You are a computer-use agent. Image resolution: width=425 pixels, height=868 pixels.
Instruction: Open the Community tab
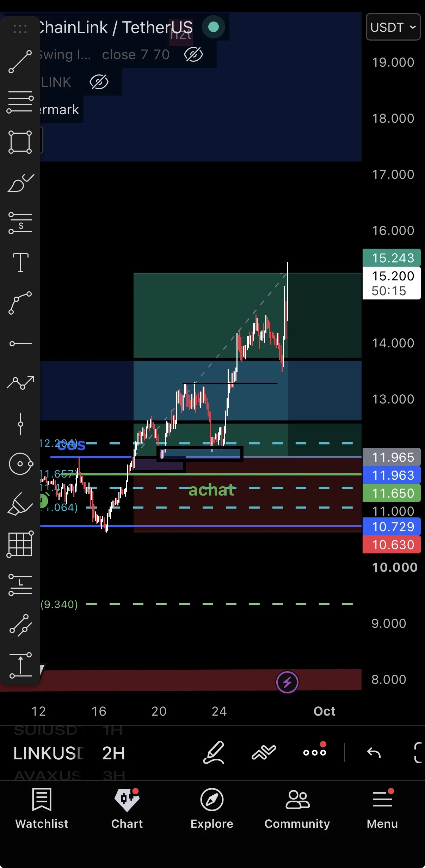(297, 808)
